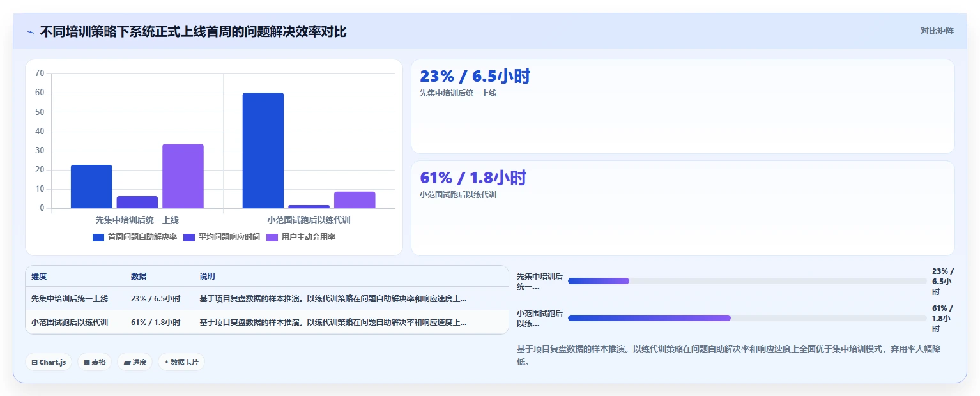
Task: Click the x-axis label 小范围试跑后以练代训
Action: click(x=309, y=220)
